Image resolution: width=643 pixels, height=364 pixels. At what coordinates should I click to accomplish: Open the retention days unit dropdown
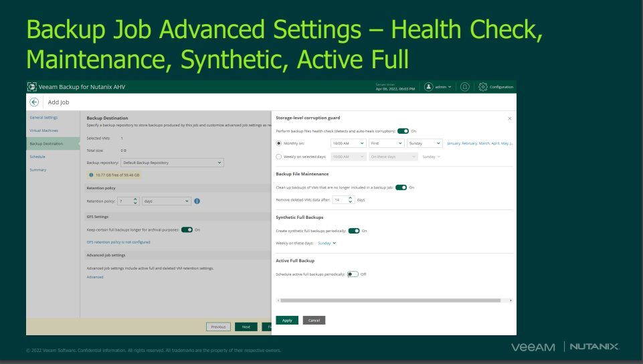(x=167, y=201)
